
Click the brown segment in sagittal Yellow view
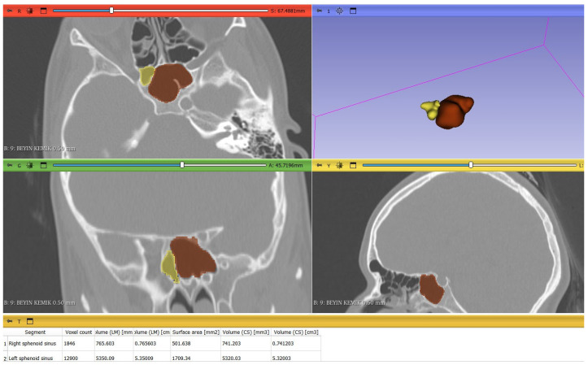pyautogui.click(x=431, y=289)
